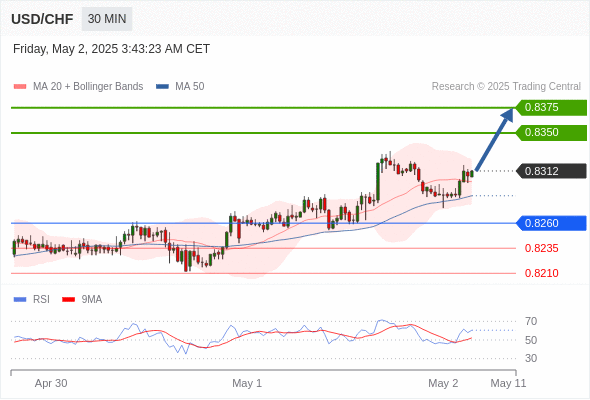Image resolution: width=590 pixels, height=400 pixels.
Task: Select the 0.8312 current price tag
Action: pos(551,171)
